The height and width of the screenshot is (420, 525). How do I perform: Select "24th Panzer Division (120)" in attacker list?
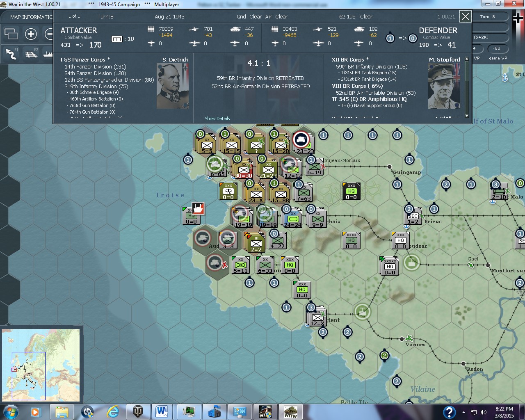(x=95, y=73)
